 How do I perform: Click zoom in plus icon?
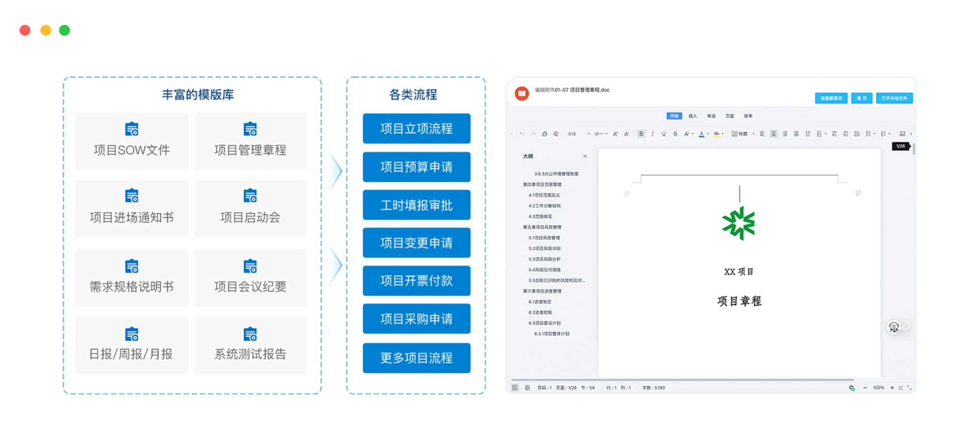tap(892, 388)
